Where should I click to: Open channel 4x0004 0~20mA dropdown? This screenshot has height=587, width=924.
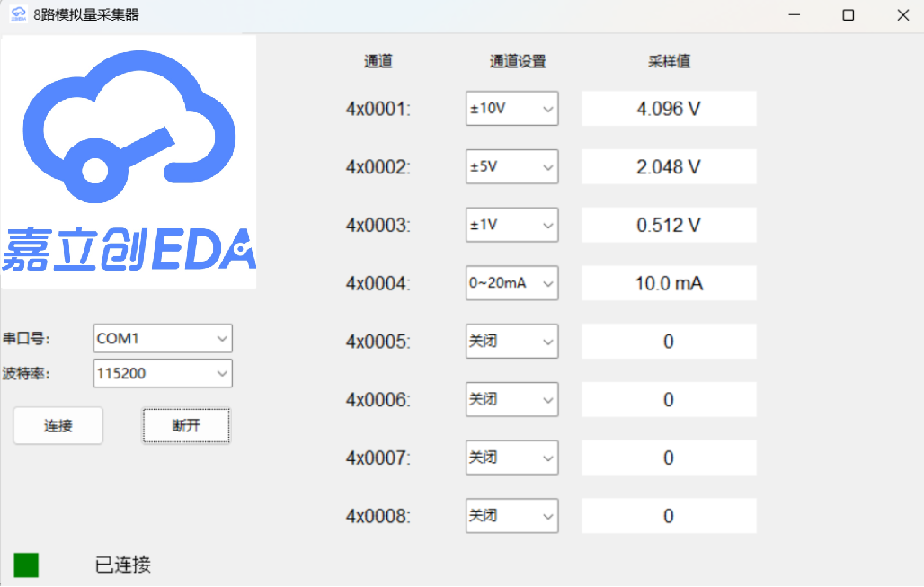point(512,283)
